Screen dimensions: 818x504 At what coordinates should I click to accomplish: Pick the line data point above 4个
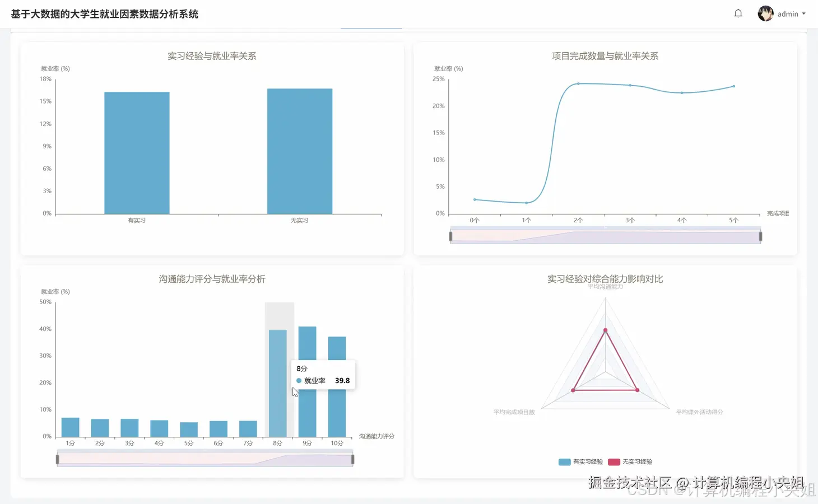682,93
